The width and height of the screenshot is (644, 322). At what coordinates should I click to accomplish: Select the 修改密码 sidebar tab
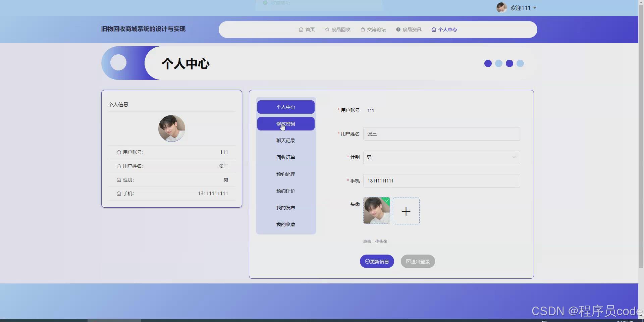click(286, 124)
